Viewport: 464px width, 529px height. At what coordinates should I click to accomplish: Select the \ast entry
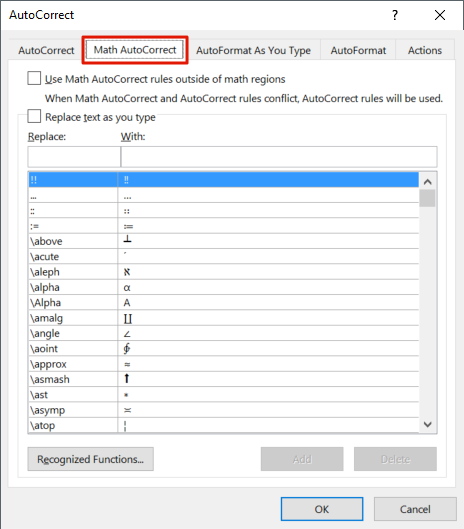tap(224, 395)
